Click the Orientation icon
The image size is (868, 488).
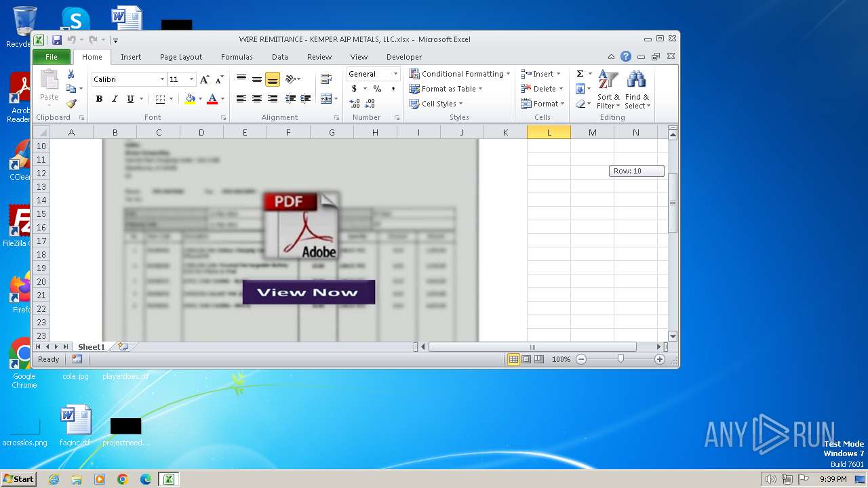click(291, 79)
